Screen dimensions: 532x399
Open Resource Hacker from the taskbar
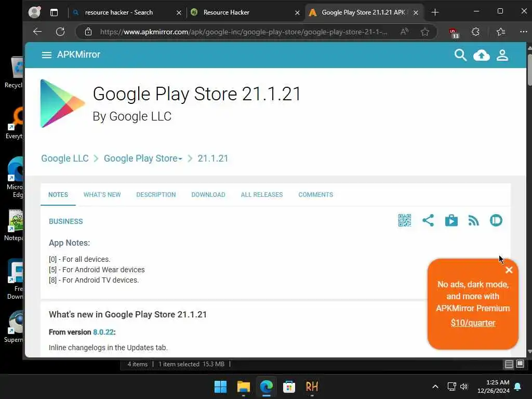pyautogui.click(x=312, y=387)
